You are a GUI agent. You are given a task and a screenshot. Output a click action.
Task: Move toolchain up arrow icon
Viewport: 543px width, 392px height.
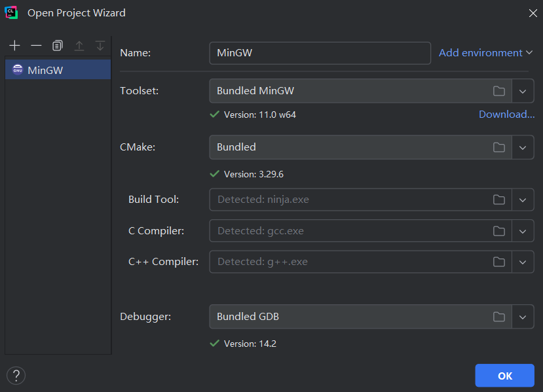point(79,46)
